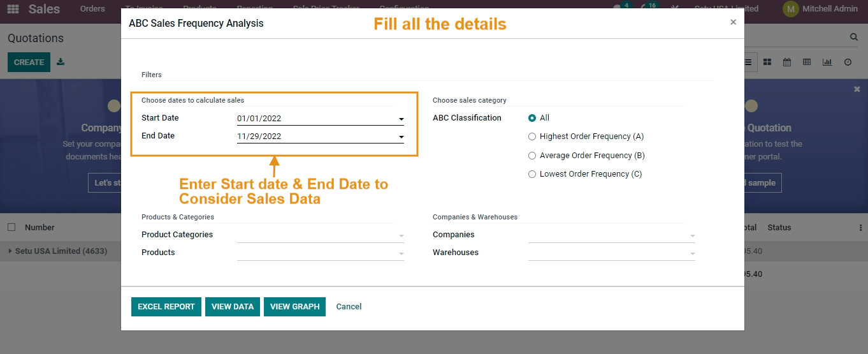Click the VIEW GRAPH button
Viewport: 868px width, 354px height.
click(294, 307)
